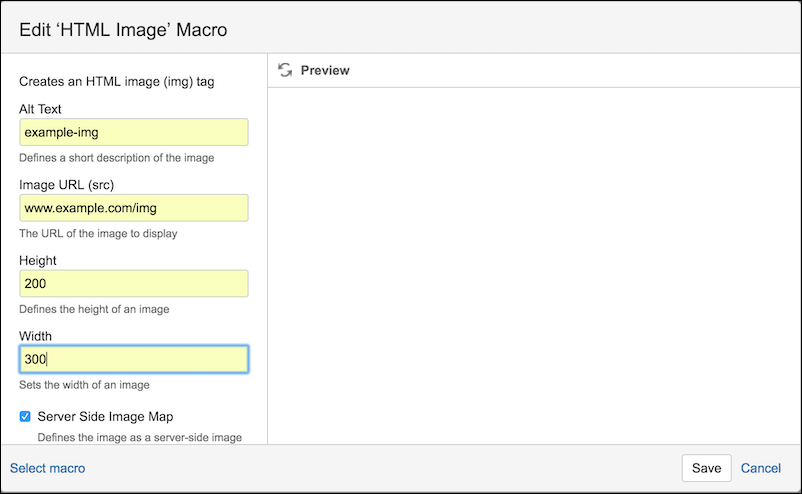The height and width of the screenshot is (494, 802).
Task: Click the Server Side Image Map label text
Action: [x=105, y=417]
